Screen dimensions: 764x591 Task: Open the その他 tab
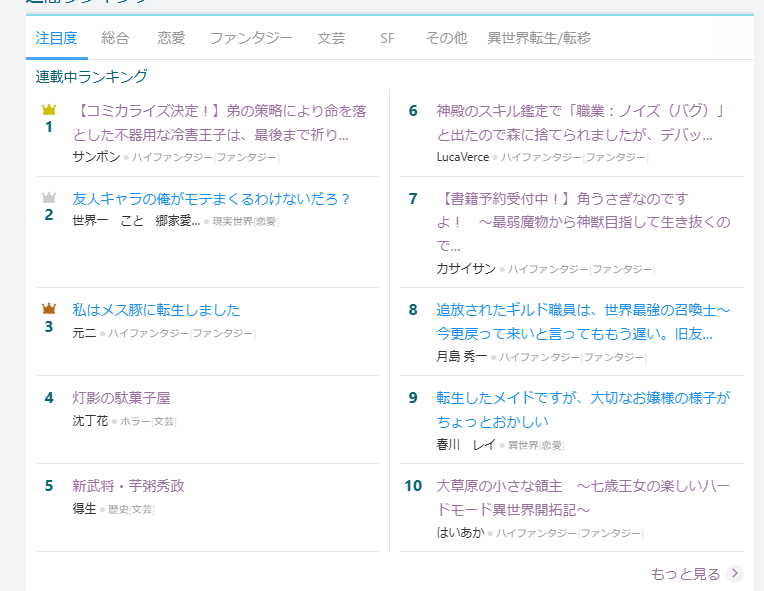click(446, 38)
